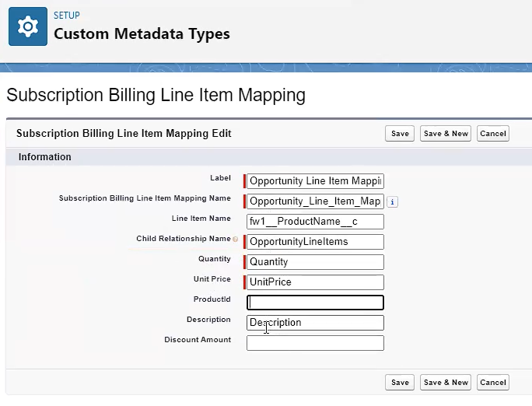This screenshot has height=406, width=532.
Task: Click the empty ProductId input field
Action: coord(315,303)
